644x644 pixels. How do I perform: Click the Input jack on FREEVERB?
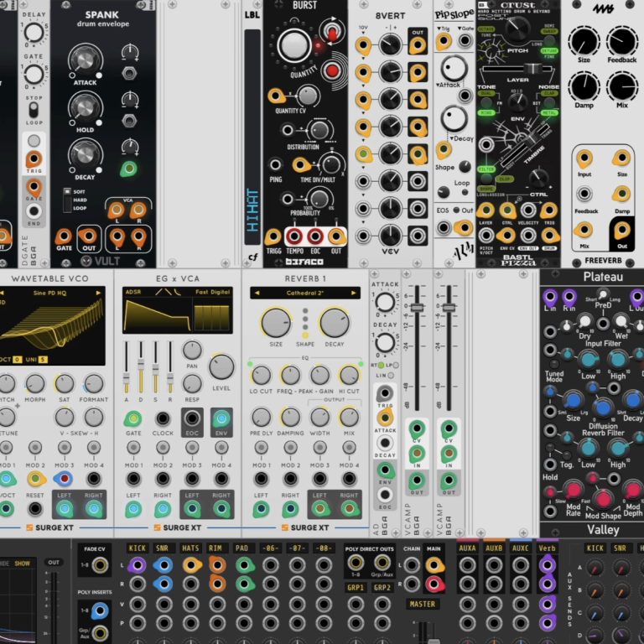point(584,158)
